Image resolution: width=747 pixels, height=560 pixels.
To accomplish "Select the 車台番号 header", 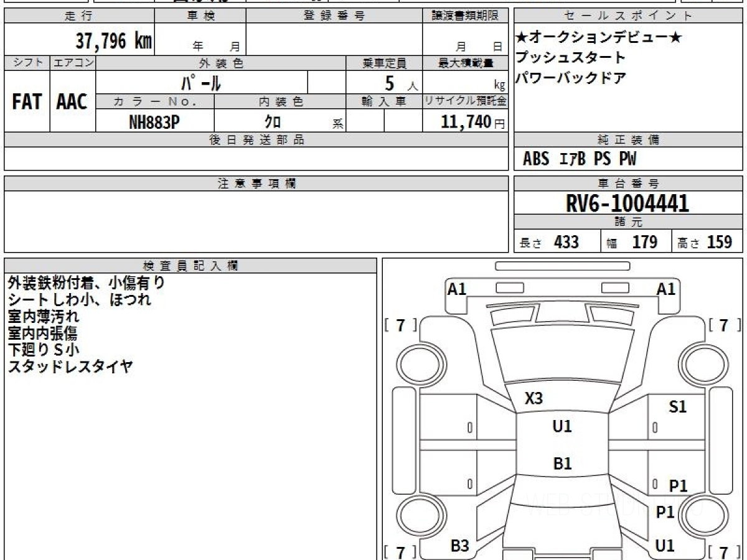I will tap(628, 184).
